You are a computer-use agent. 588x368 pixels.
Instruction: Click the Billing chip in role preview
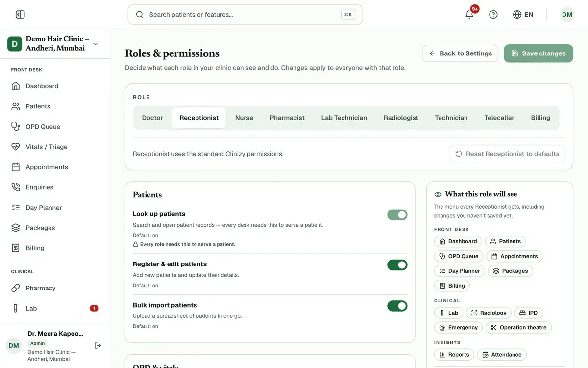(x=452, y=286)
